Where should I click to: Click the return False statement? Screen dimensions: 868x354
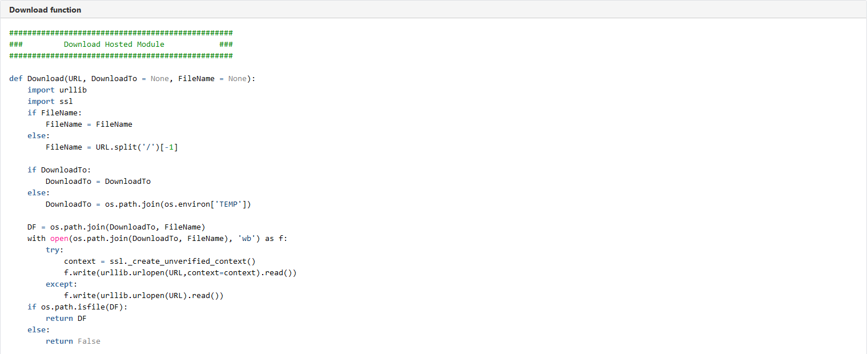(x=73, y=341)
